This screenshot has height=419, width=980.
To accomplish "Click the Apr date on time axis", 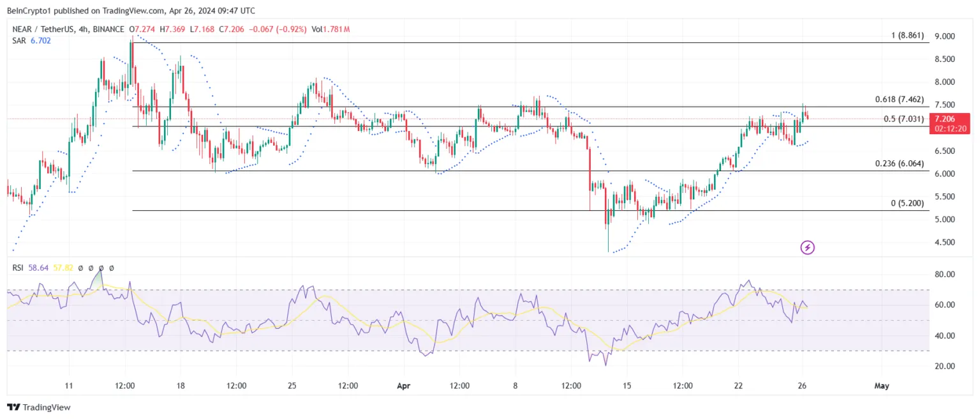I will [x=403, y=386].
